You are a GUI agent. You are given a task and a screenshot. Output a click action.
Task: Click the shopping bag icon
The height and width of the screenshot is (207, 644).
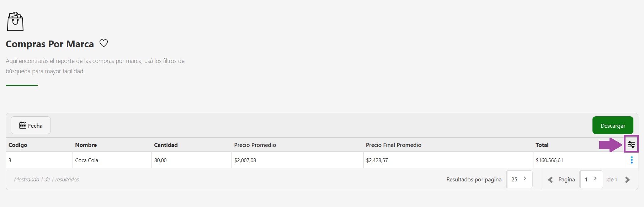click(15, 21)
